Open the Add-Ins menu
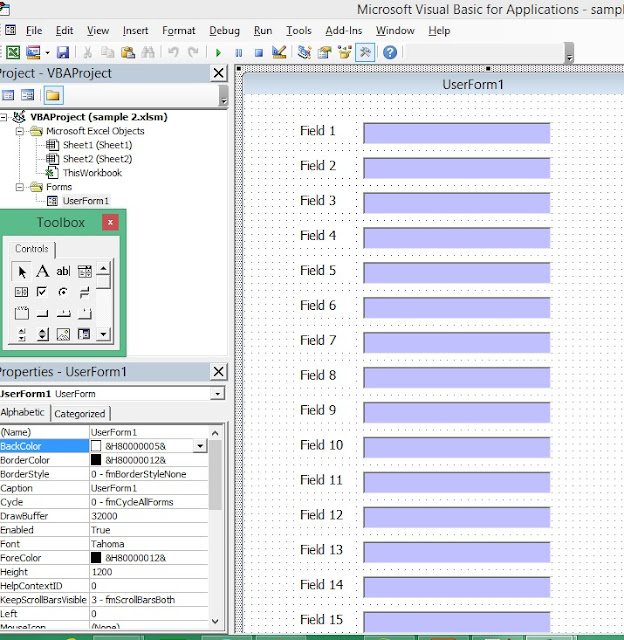This screenshot has height=640, width=624. (x=344, y=31)
